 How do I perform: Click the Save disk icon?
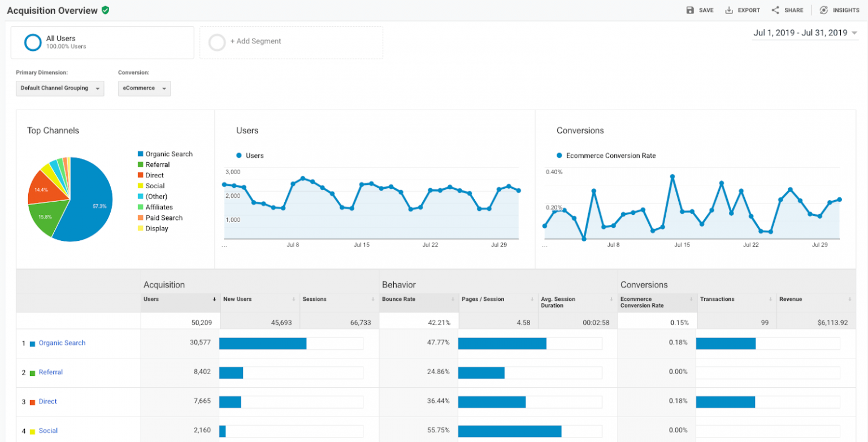690,10
